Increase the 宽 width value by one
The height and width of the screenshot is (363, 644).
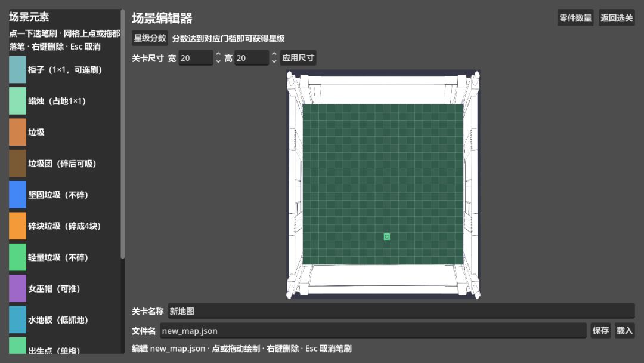pyautogui.click(x=218, y=54)
